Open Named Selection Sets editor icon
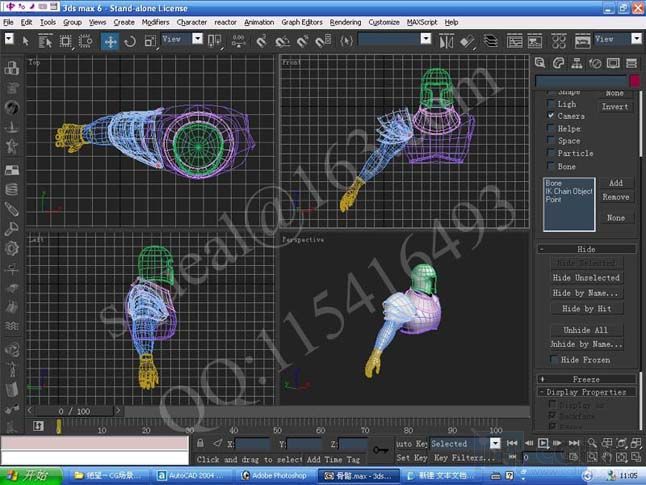The height and width of the screenshot is (485, 646). pyautogui.click(x=346, y=41)
